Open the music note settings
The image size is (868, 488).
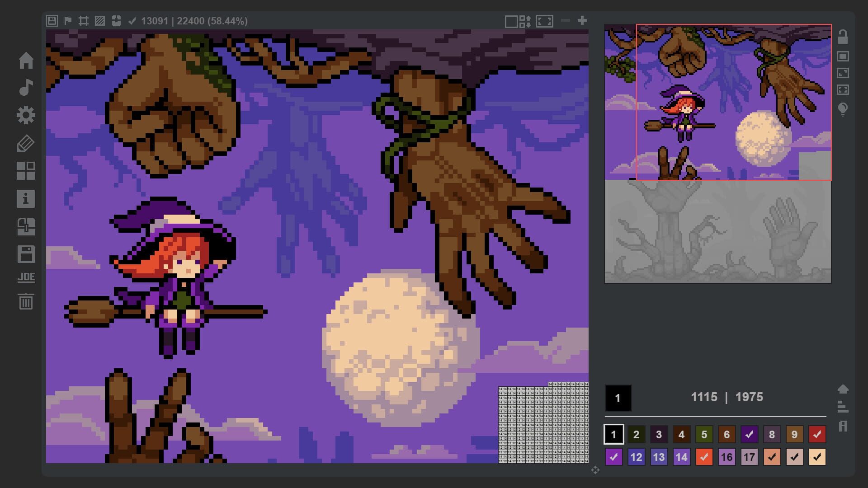pyautogui.click(x=26, y=87)
